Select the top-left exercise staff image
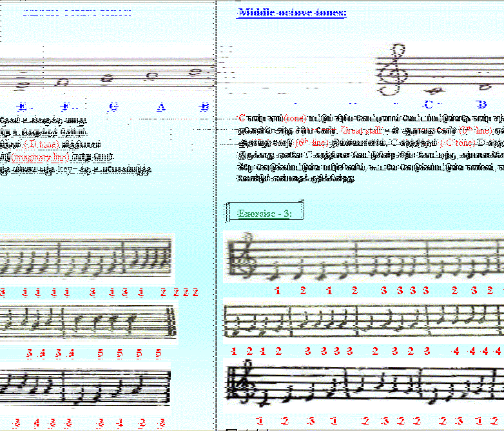This screenshot has height=431, width=504. (86, 259)
